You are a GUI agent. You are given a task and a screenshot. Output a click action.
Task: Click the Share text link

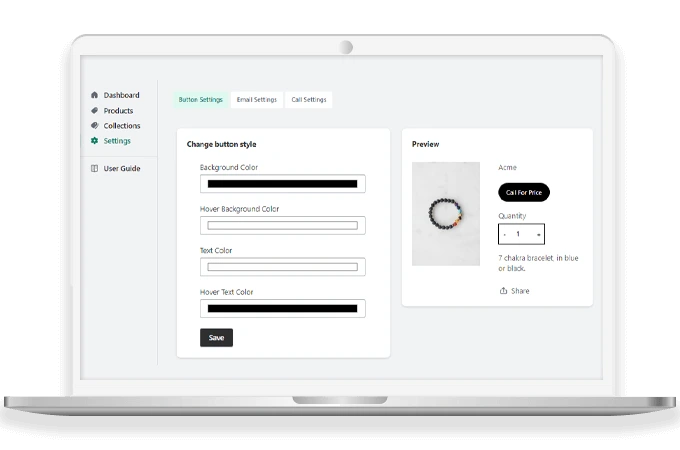[x=520, y=291]
